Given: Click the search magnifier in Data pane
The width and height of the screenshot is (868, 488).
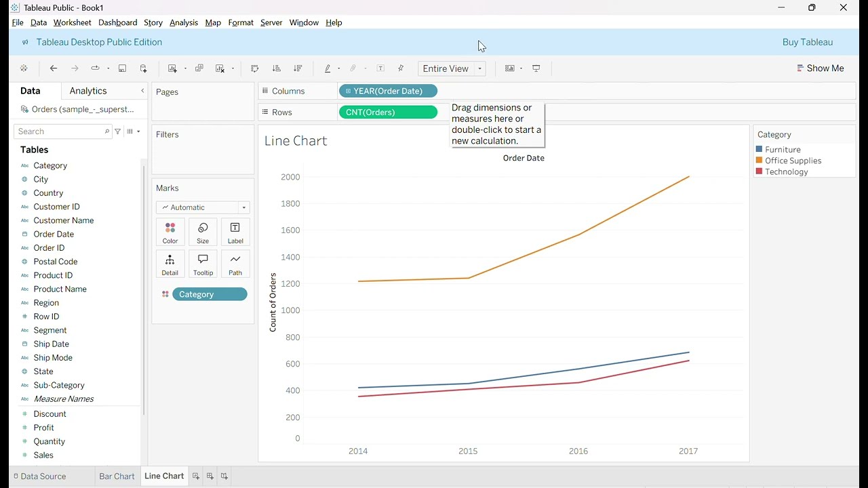Looking at the screenshot, I should click(x=106, y=131).
